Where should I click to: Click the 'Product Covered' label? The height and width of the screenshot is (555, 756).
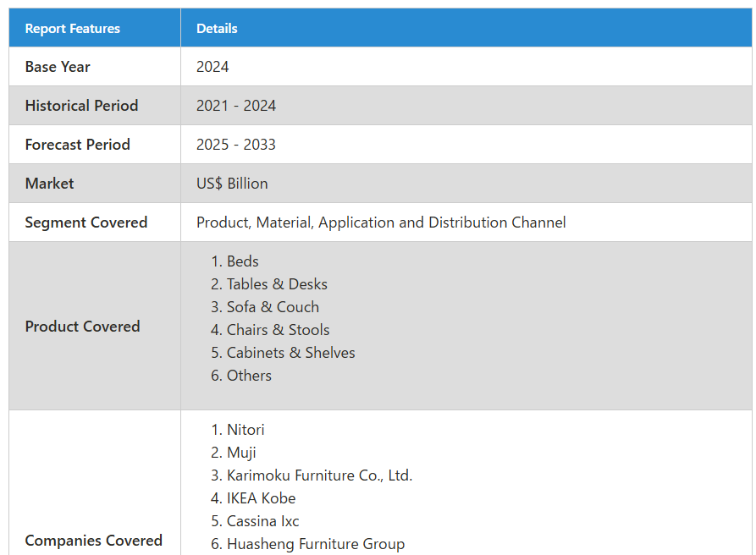(82, 327)
